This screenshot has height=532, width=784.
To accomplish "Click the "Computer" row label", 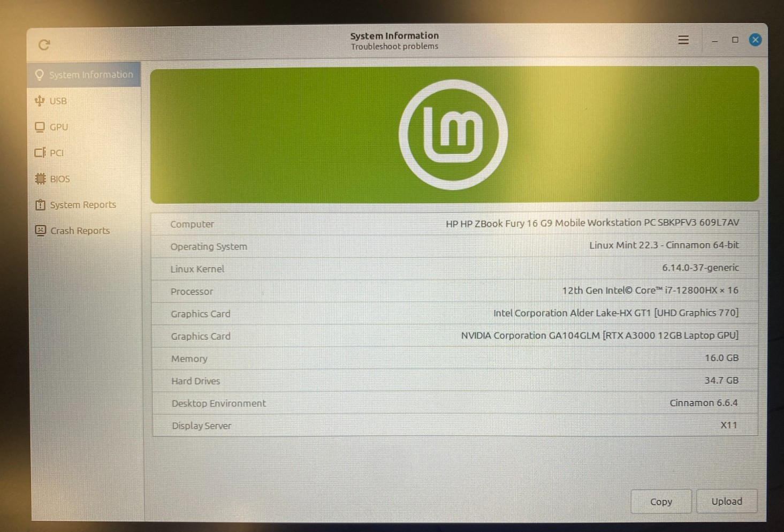I will 192,224.
